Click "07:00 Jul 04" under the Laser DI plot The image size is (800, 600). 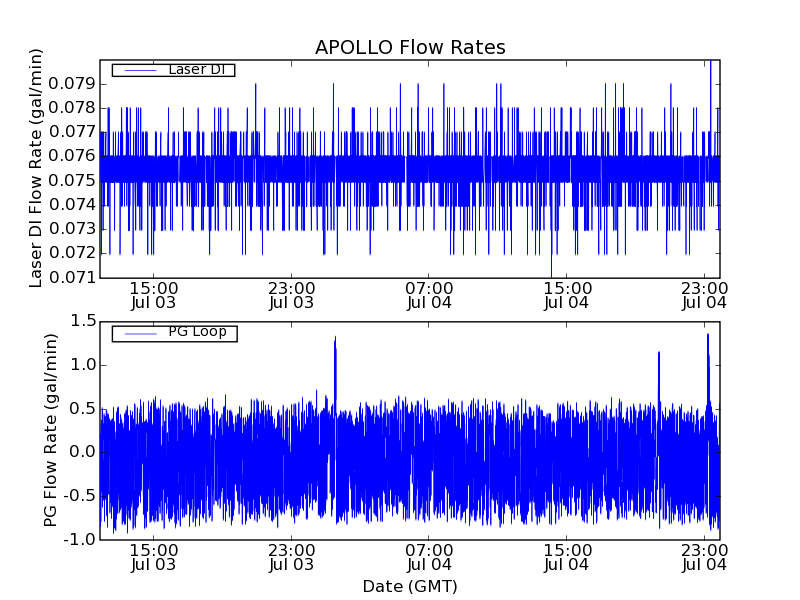pyautogui.click(x=429, y=295)
